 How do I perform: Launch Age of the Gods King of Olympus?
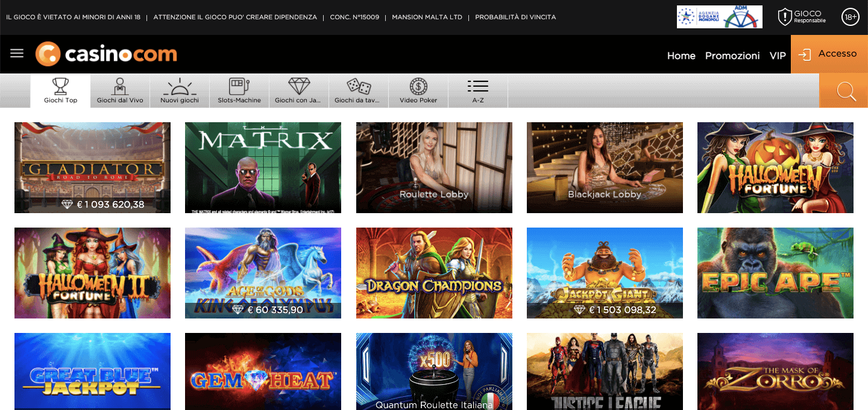click(263, 273)
